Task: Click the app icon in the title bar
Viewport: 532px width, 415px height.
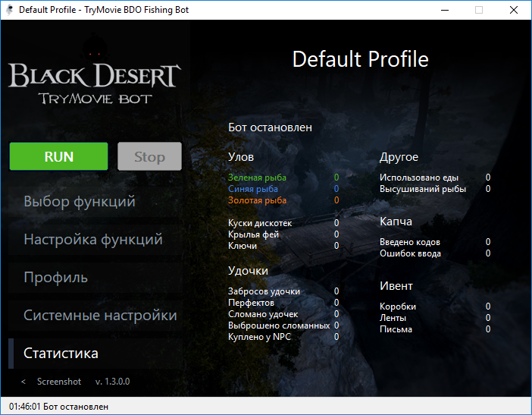Action: pyautogui.click(x=10, y=10)
